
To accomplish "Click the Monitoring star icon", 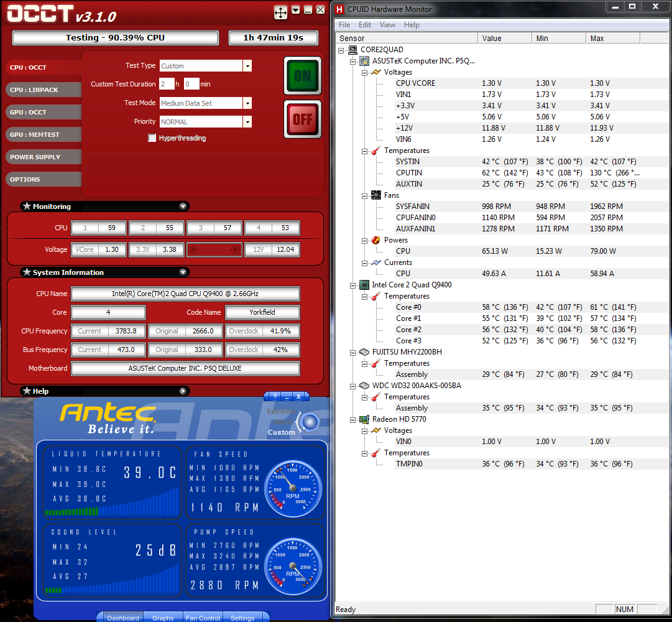I will coord(27,206).
